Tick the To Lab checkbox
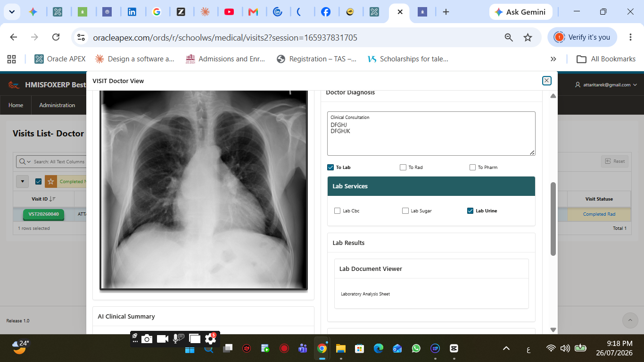The width and height of the screenshot is (644, 362). (330, 167)
